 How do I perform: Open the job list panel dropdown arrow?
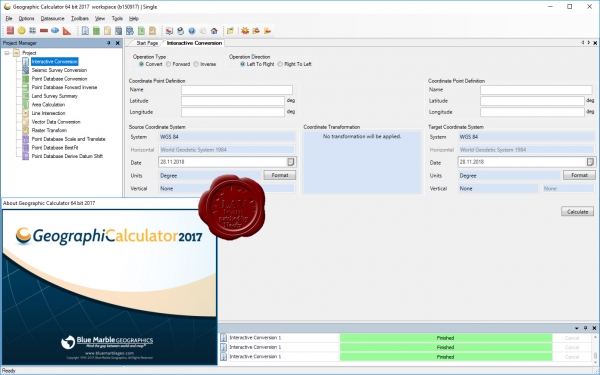point(577,328)
